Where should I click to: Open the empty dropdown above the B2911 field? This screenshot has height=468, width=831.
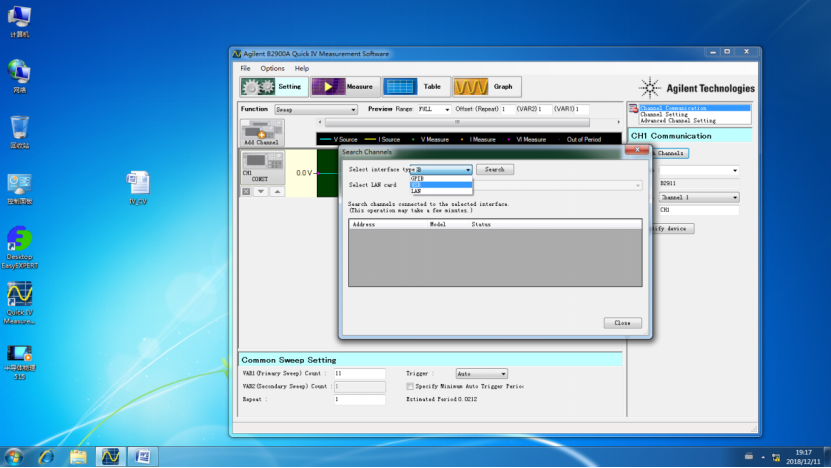point(699,170)
